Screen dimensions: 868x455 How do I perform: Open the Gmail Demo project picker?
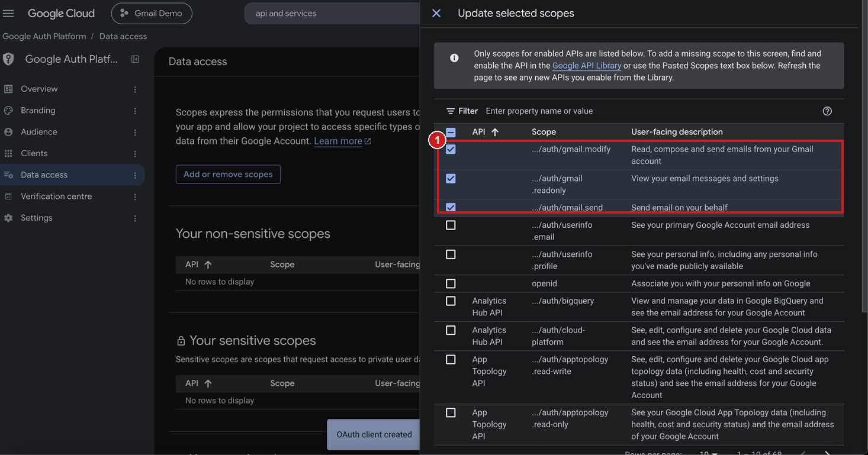click(x=152, y=13)
